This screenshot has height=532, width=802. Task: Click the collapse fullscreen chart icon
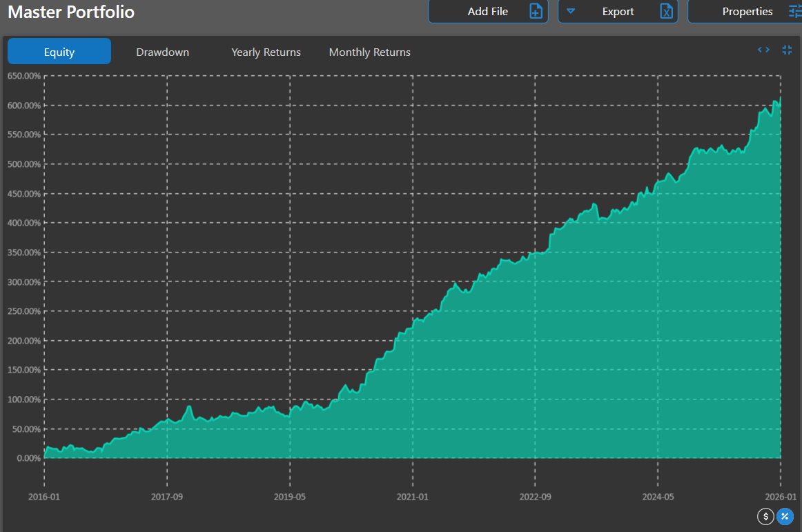pyautogui.click(x=788, y=50)
